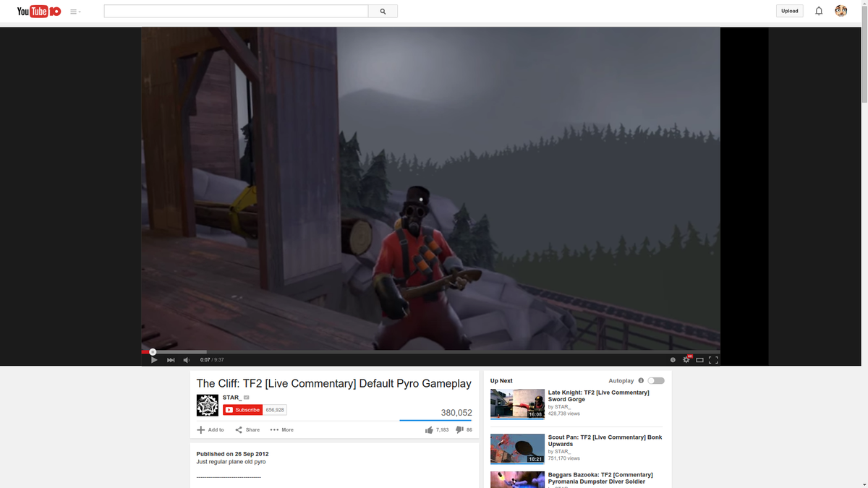Open Beggars Bazooka video thumbnail
This screenshot has width=868, height=488.
point(517,480)
